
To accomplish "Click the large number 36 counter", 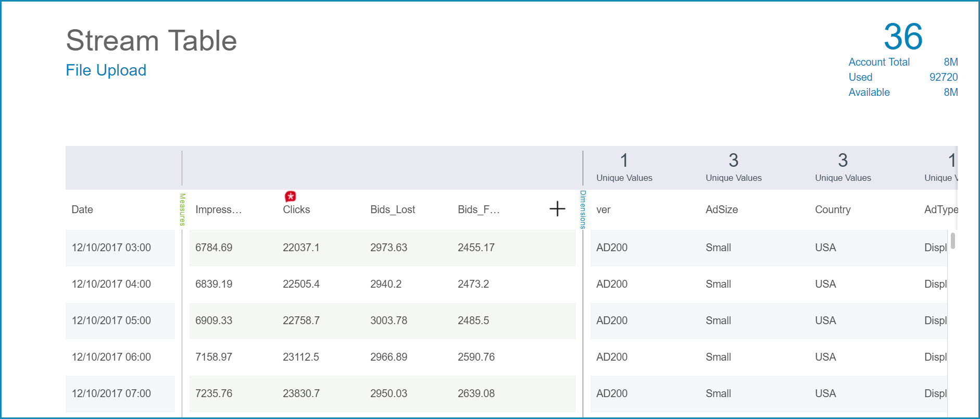I will pos(903,36).
